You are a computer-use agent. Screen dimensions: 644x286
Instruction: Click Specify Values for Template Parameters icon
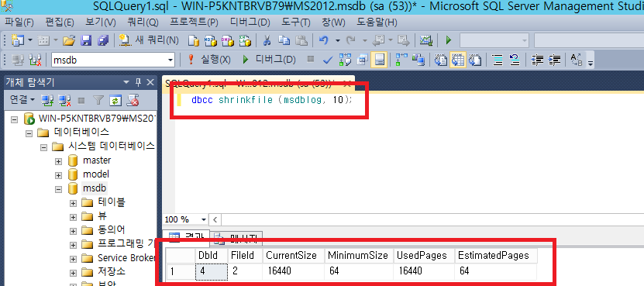[577, 60]
